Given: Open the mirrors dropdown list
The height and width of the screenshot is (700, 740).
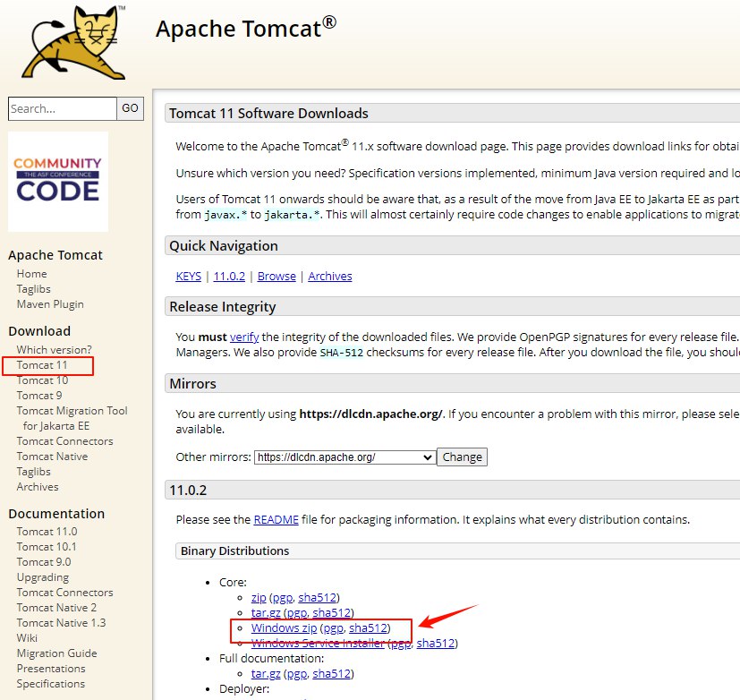Looking at the screenshot, I should [x=344, y=457].
